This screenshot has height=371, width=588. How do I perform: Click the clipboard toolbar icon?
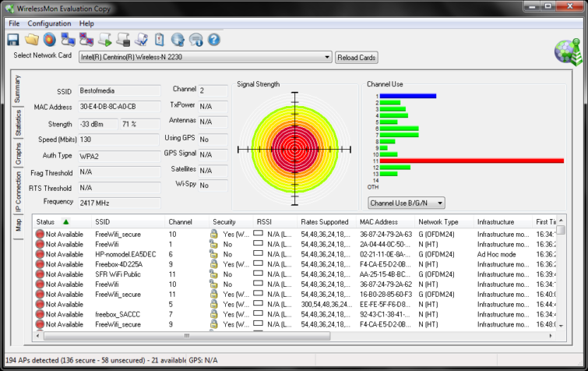coord(160,40)
